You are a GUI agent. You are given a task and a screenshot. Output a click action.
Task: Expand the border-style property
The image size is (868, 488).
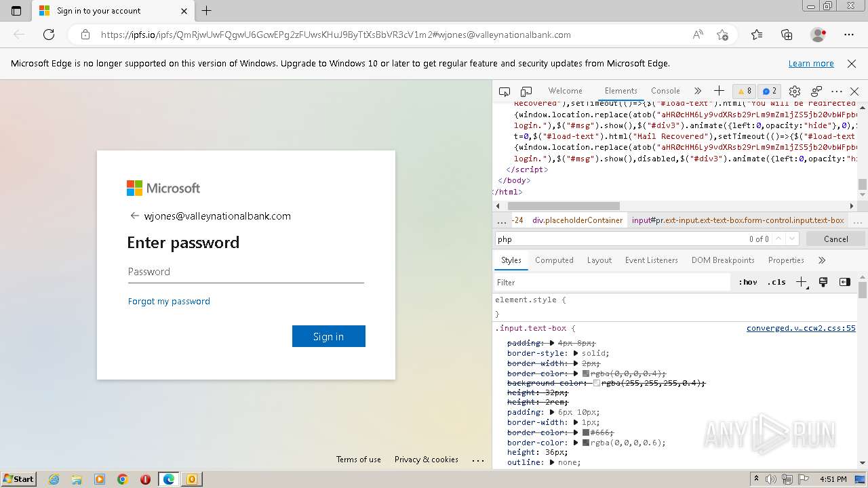point(576,353)
